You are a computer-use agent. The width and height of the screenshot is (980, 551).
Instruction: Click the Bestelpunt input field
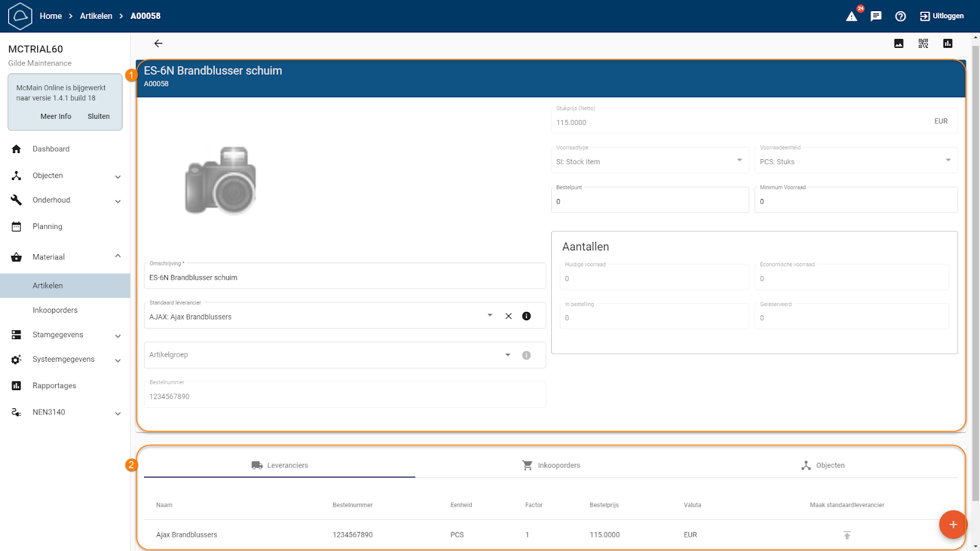649,201
